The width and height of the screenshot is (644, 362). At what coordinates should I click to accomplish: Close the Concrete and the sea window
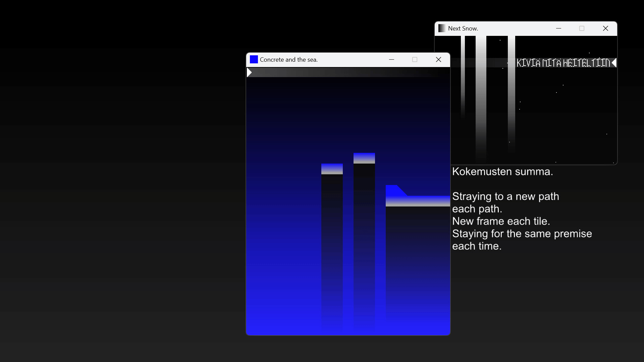coord(438,59)
